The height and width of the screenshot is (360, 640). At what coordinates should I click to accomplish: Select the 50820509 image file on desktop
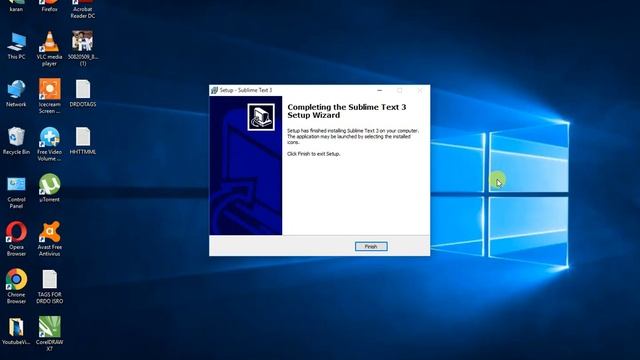82,49
